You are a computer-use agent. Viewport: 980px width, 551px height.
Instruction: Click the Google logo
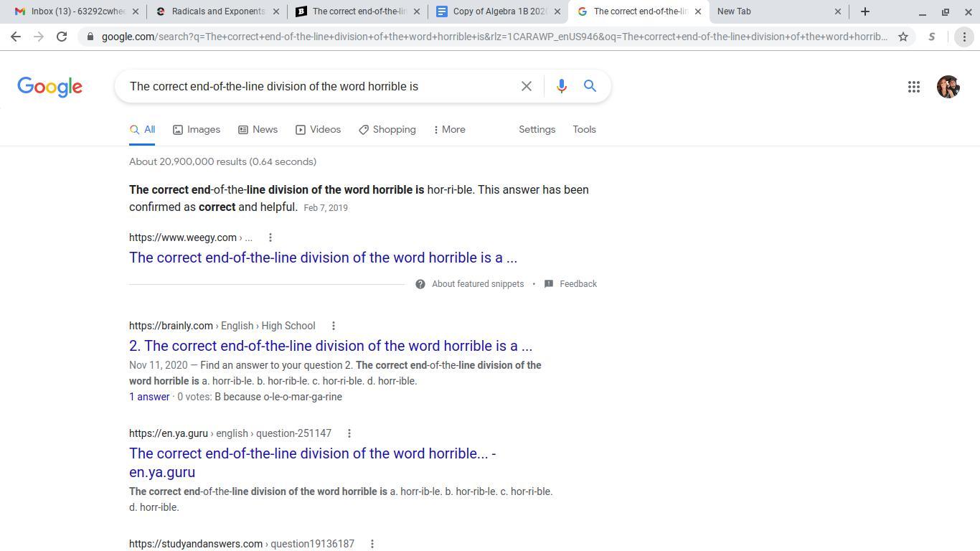click(x=50, y=87)
